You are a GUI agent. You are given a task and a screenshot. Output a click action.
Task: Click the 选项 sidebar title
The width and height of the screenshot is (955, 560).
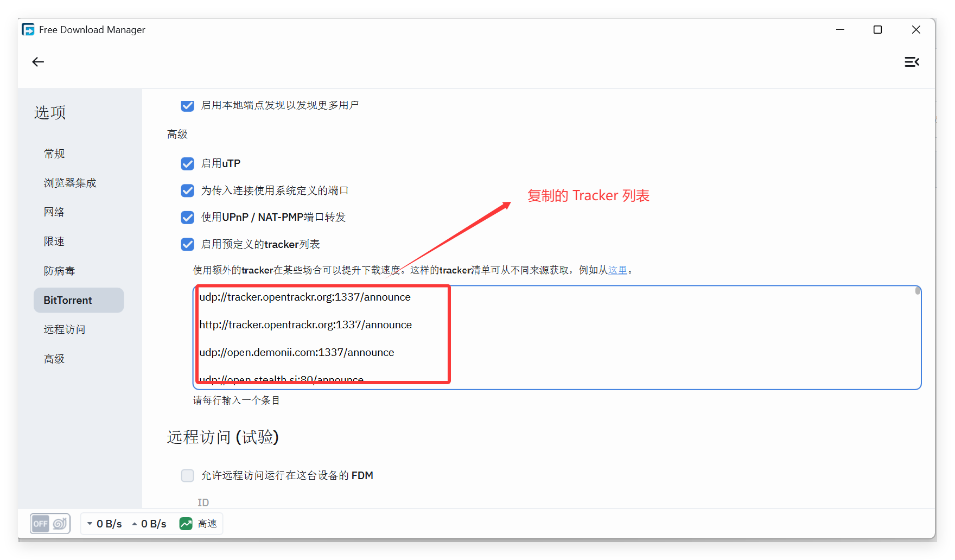(x=50, y=112)
